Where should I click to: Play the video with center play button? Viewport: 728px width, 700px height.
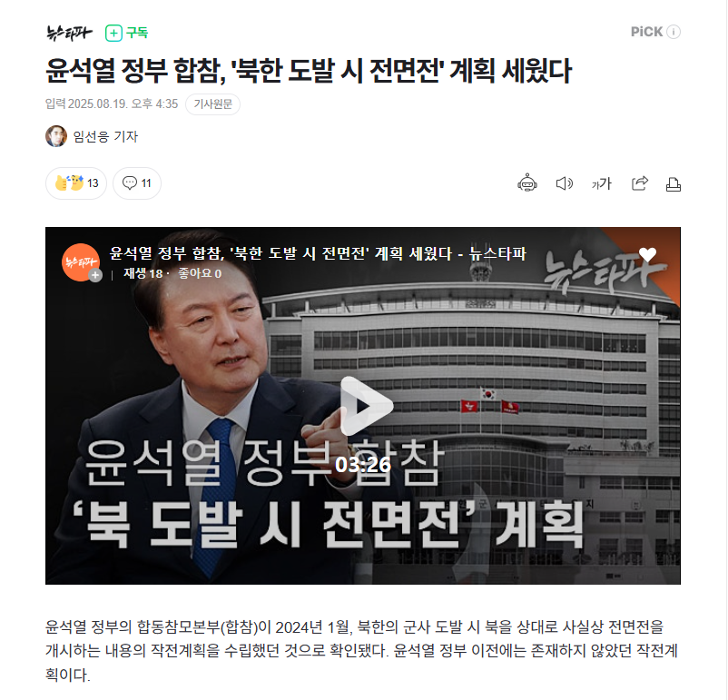[367, 406]
